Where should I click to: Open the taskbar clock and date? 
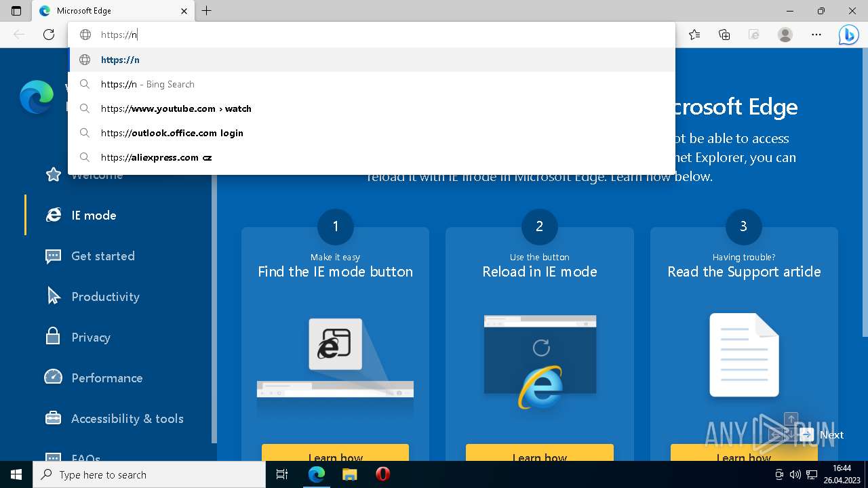pos(842,474)
